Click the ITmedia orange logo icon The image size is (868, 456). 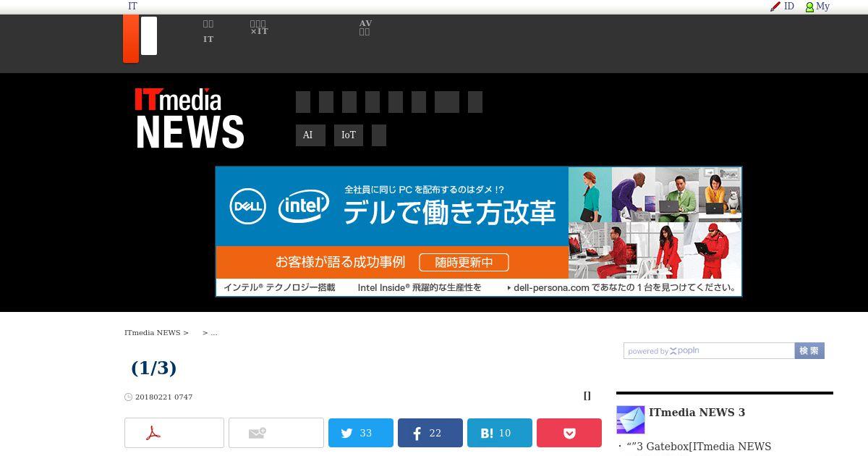click(140, 38)
